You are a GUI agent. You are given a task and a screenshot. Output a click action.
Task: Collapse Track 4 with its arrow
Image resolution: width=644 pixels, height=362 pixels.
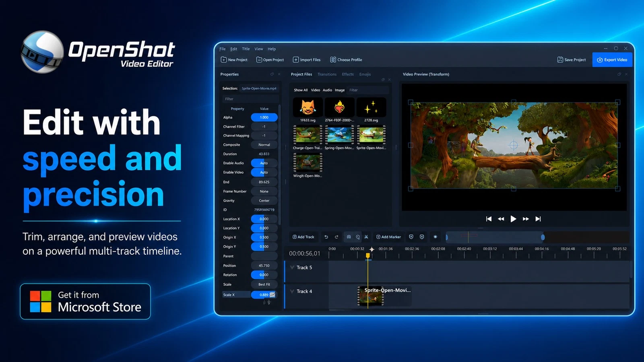click(292, 291)
